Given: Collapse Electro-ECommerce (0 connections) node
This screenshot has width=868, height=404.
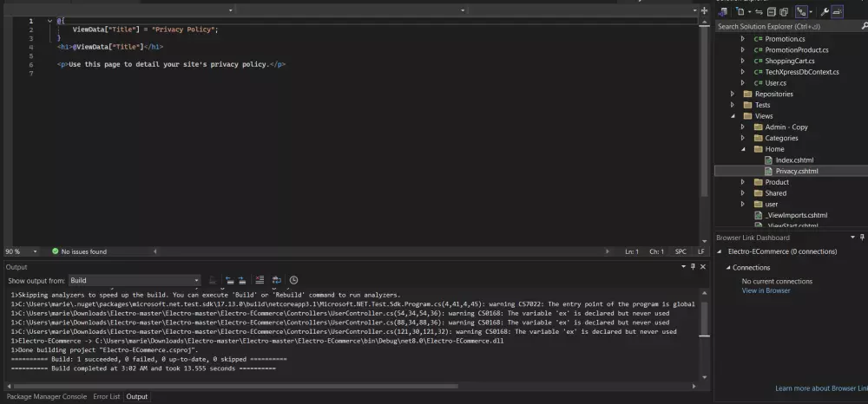Looking at the screenshot, I should pos(720,251).
